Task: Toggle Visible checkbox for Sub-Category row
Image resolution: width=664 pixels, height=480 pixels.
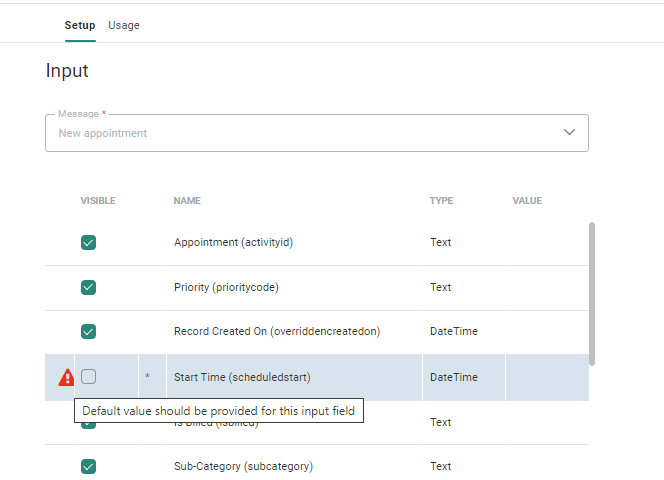Action: (88, 466)
